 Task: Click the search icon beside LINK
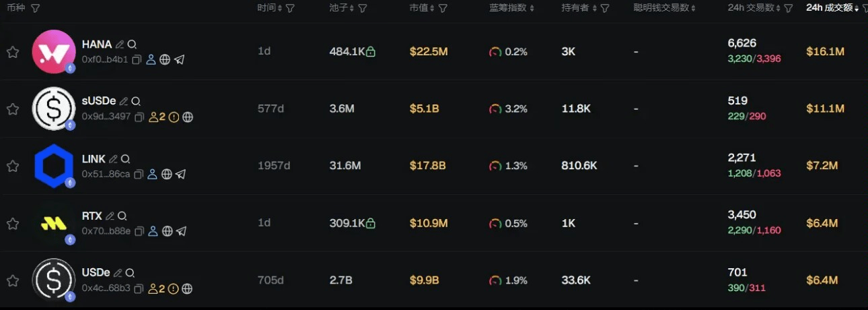coord(125,160)
